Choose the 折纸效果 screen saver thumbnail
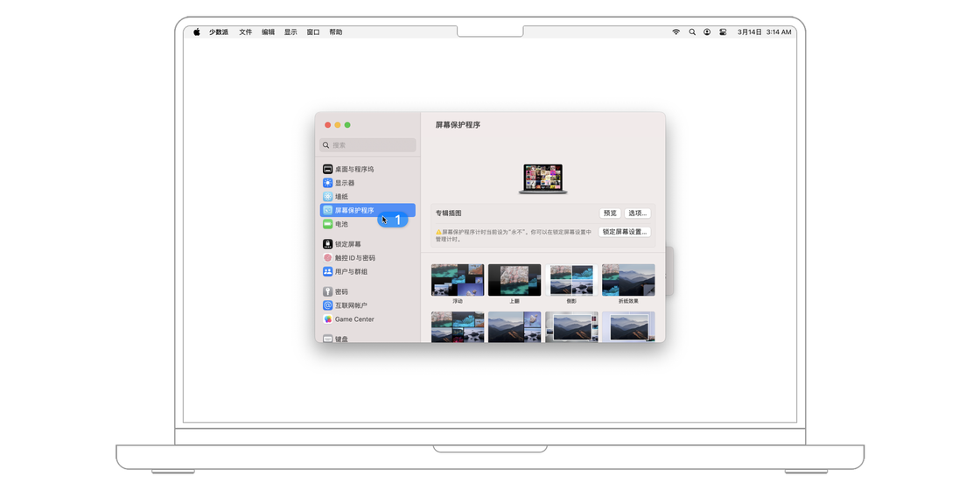This screenshot has width=980, height=490. pyautogui.click(x=628, y=280)
